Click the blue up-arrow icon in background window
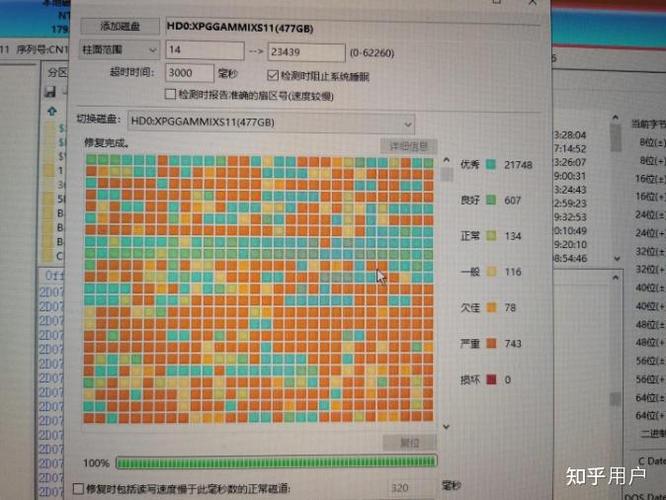 pos(52,111)
